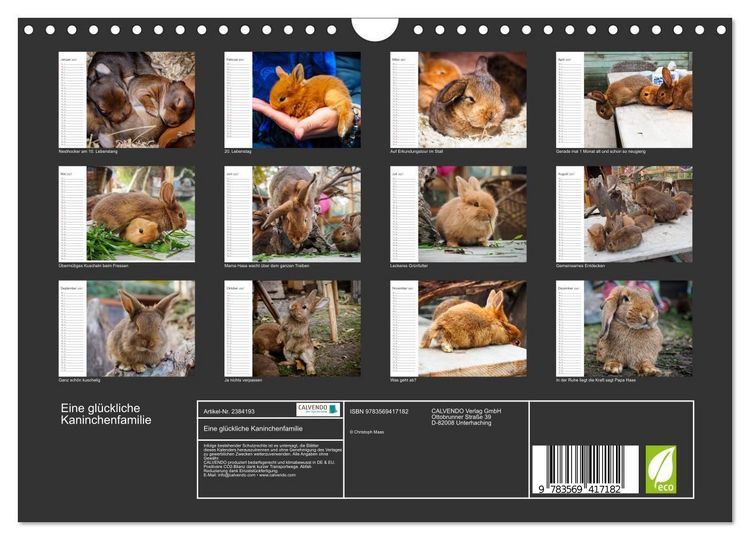Image resolution: width=750 pixels, height=540 pixels.
Task: Open the November 'Was geht ab?' photo
Action: [x=473, y=328]
